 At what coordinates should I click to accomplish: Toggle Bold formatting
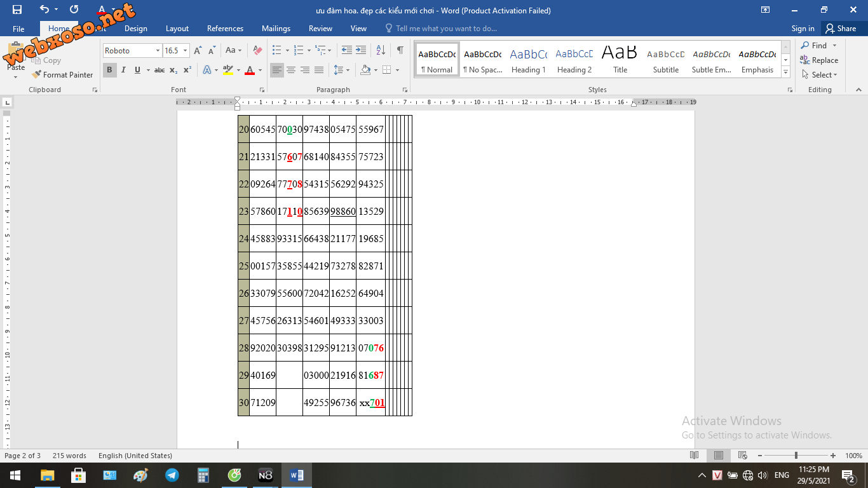click(x=109, y=70)
